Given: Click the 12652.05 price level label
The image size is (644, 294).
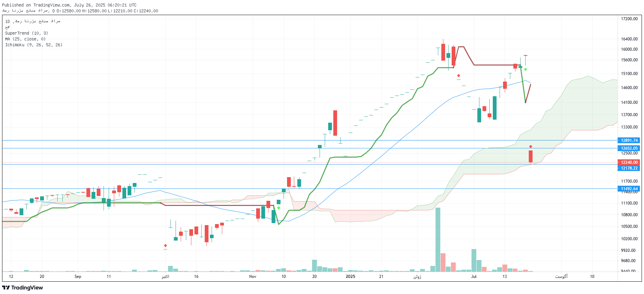Looking at the screenshot, I should pos(629,148).
